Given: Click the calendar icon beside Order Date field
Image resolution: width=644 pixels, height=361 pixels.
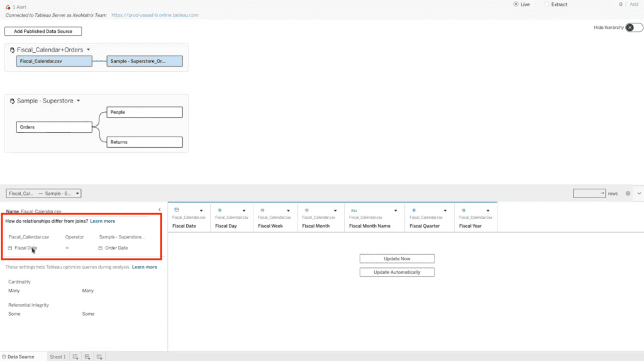Looking at the screenshot, I should [x=100, y=248].
